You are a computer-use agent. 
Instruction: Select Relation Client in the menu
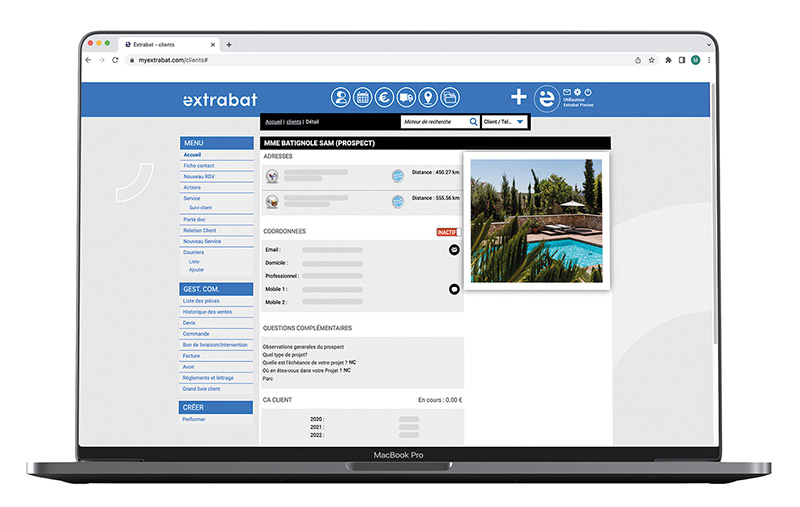pos(199,231)
